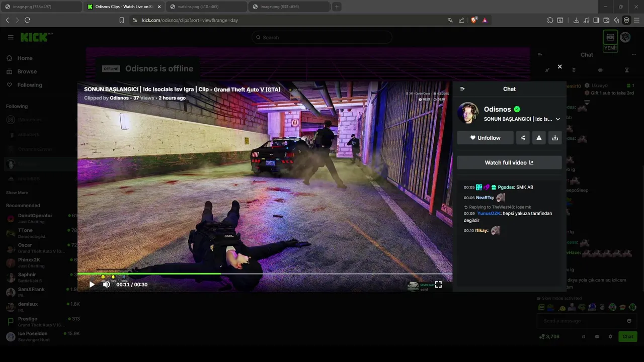This screenshot has width=644, height=362.
Task: Reload the page
Action: [27, 20]
